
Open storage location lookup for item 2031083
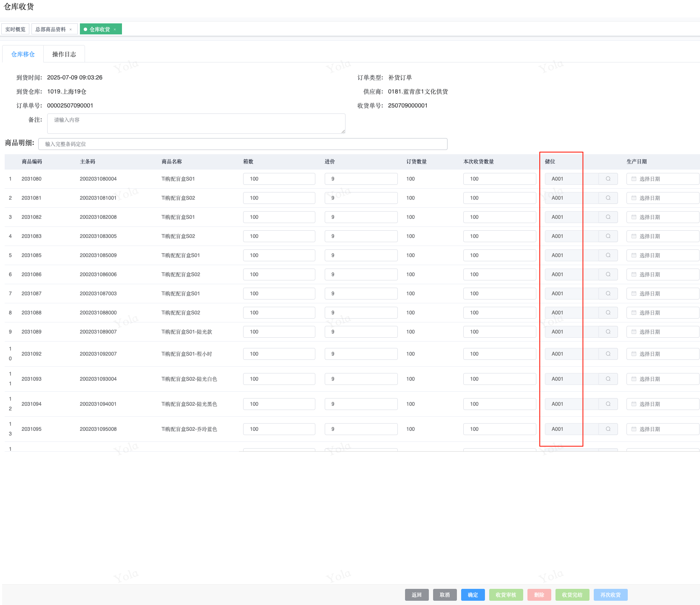(x=608, y=236)
